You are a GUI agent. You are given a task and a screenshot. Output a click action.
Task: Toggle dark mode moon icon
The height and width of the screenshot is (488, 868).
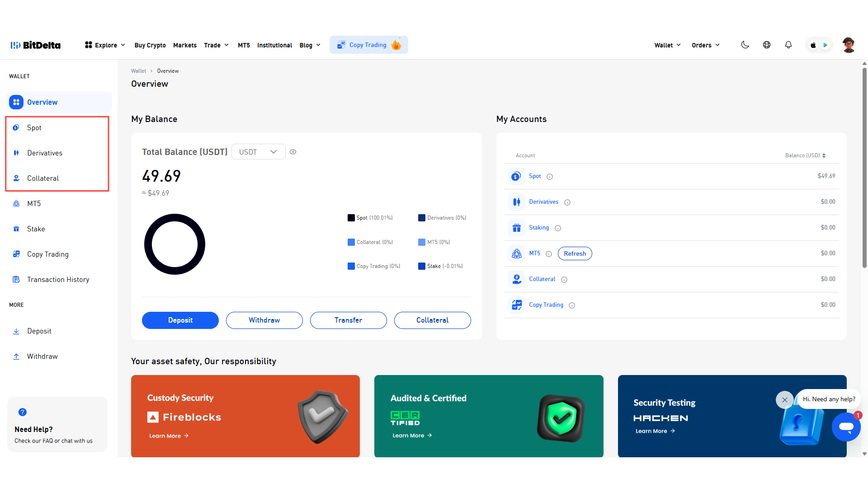(x=745, y=45)
